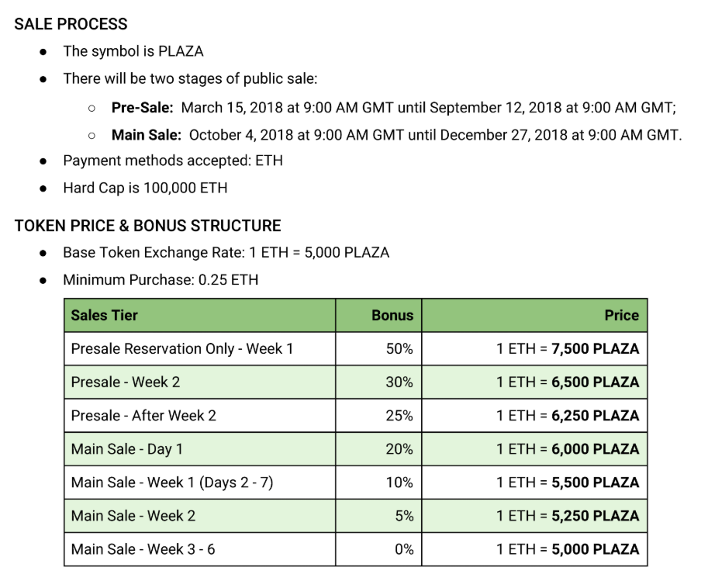Click the 20% bonus cell
The image size is (708, 588).
pos(399,448)
